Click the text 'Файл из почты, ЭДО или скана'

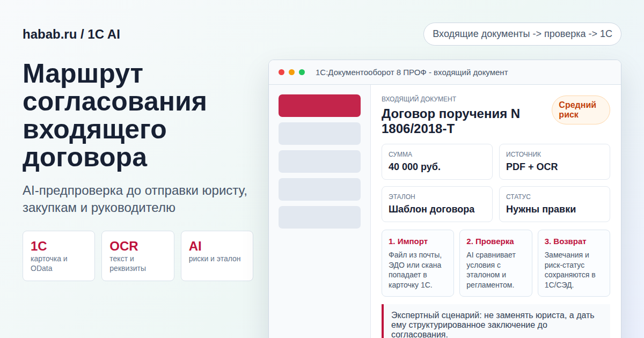pos(415,260)
